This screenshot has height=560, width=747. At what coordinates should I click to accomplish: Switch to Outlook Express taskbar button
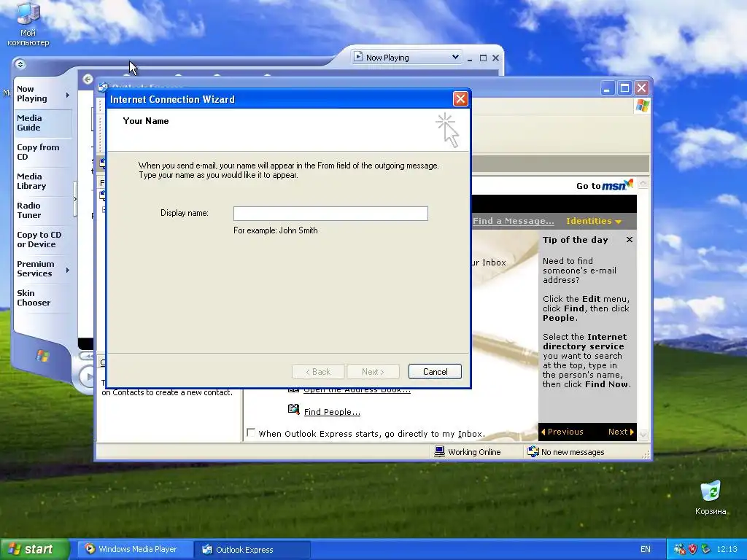[253, 550]
